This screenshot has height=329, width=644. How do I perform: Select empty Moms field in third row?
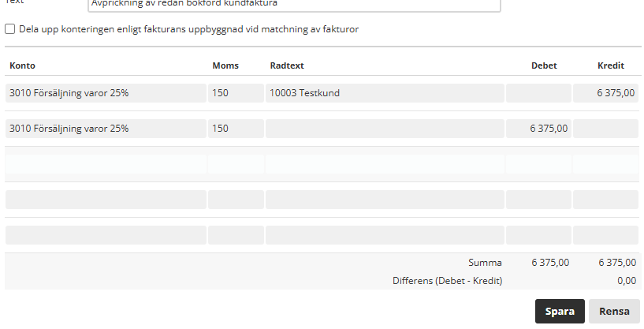(236, 164)
